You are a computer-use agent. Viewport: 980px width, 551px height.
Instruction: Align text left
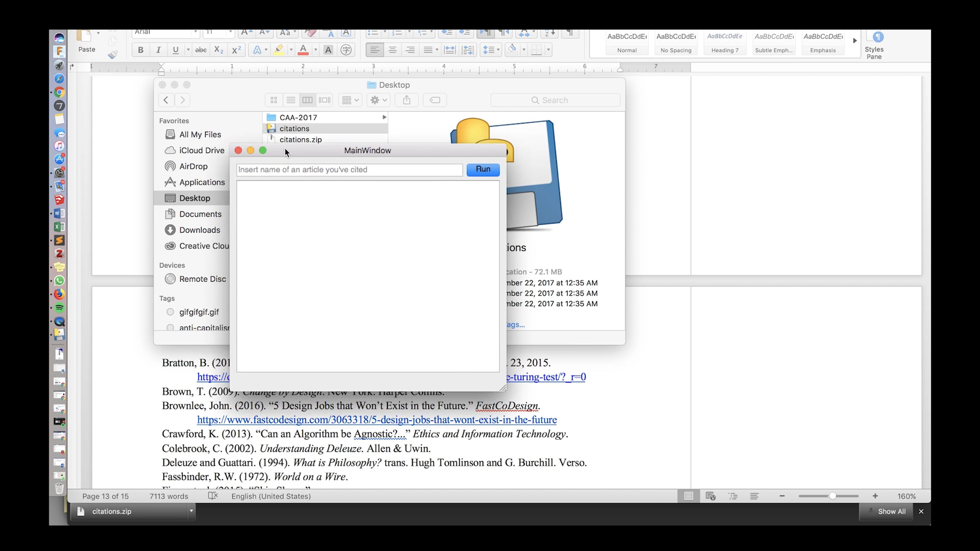pyautogui.click(x=374, y=50)
